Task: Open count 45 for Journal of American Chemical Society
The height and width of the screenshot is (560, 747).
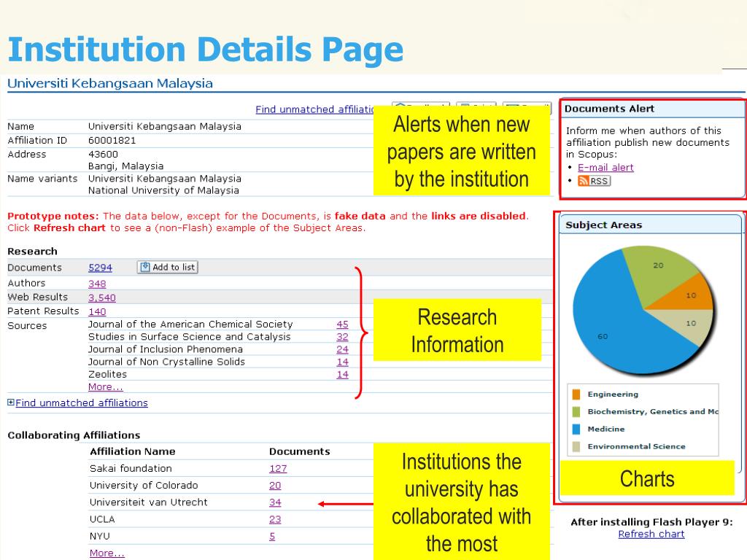Action: 342,324
